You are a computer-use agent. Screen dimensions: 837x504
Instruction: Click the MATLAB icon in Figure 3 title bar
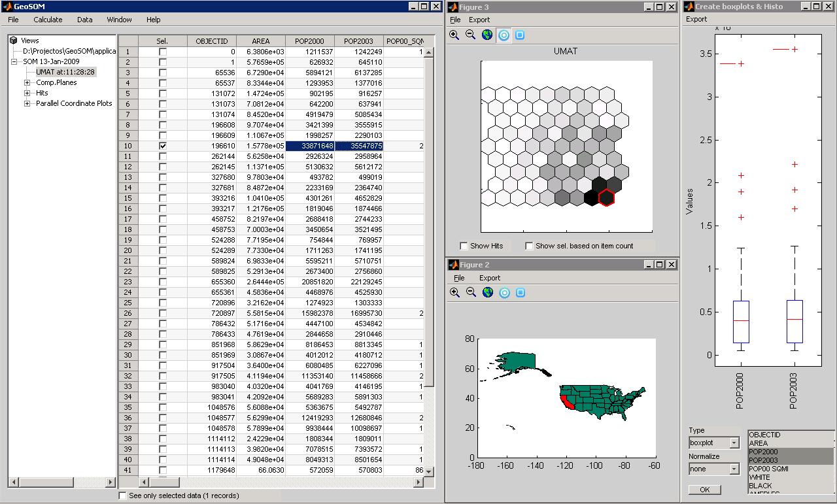tap(453, 7)
